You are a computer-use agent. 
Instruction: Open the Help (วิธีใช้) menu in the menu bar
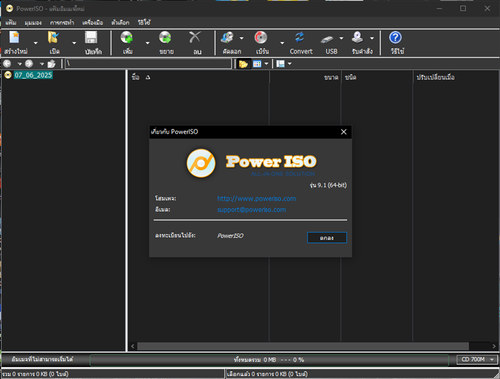coord(144,23)
